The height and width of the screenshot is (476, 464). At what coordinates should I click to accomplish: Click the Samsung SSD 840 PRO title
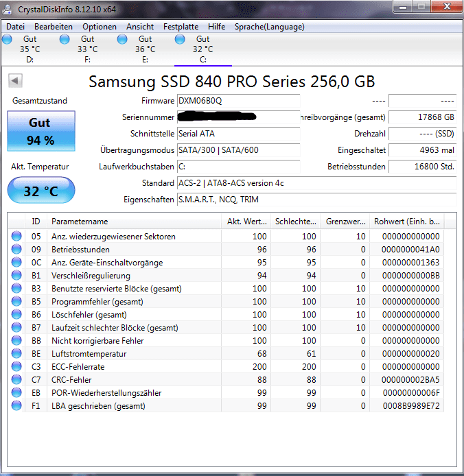(232, 82)
